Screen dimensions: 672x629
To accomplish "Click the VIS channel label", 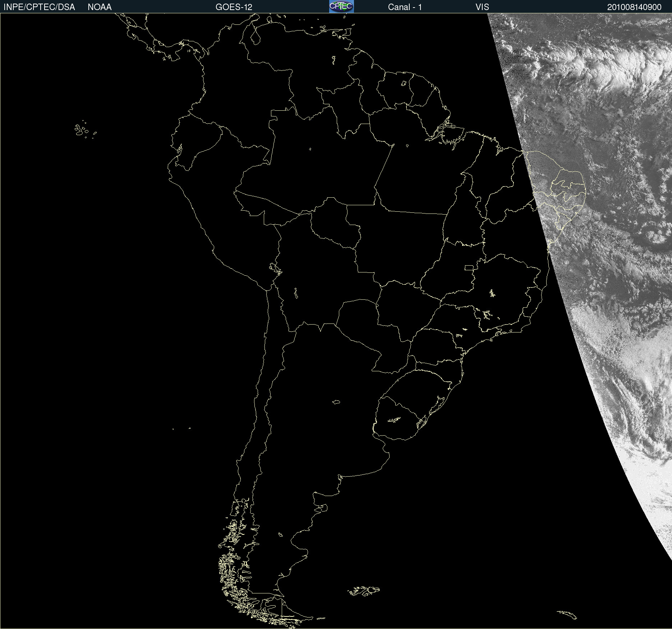I will pos(482,7).
